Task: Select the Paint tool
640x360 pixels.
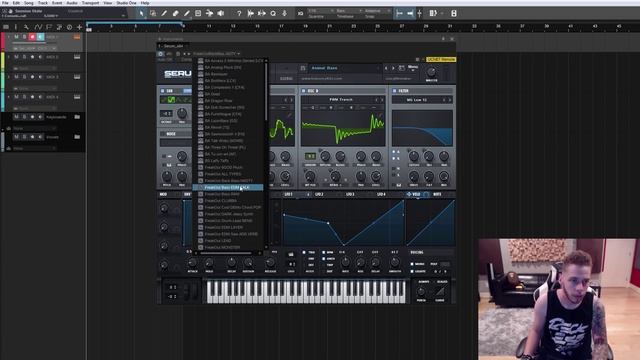Action: click(187, 13)
